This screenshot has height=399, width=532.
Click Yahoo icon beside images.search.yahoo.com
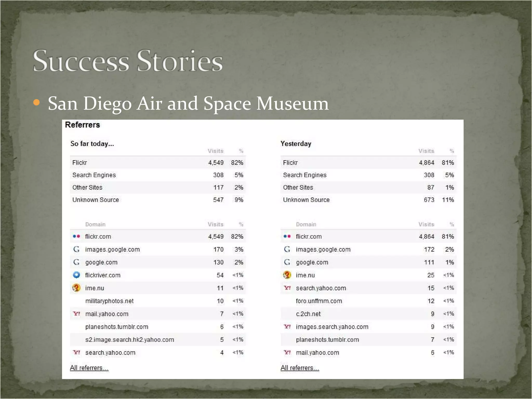click(x=287, y=327)
